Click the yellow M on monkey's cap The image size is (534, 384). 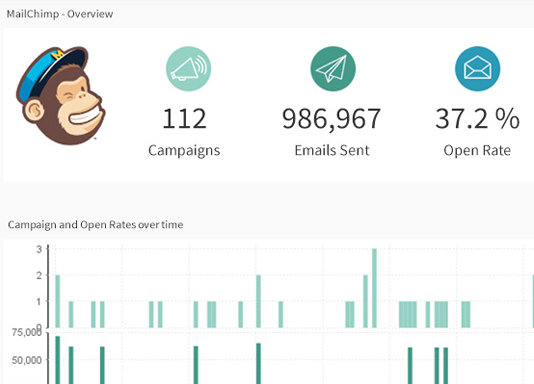click(58, 54)
